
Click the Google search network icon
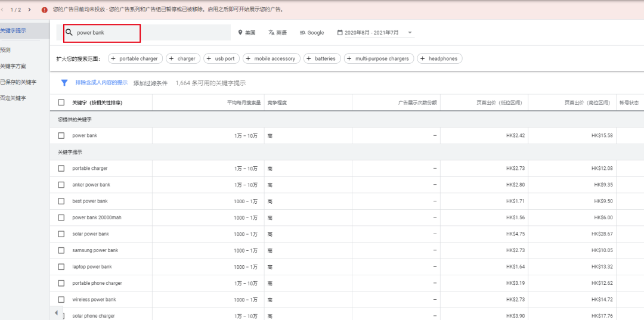[303, 32]
